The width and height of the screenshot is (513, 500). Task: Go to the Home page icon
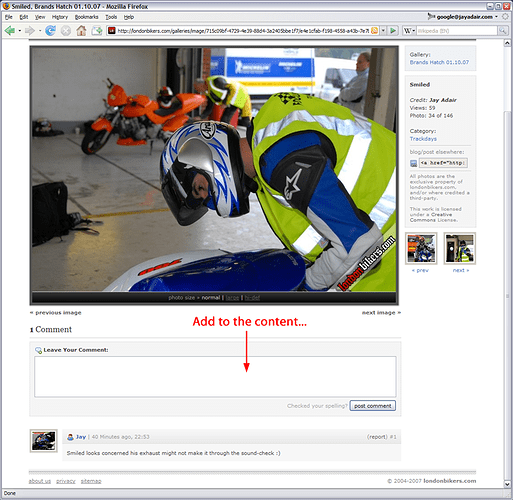81,31
